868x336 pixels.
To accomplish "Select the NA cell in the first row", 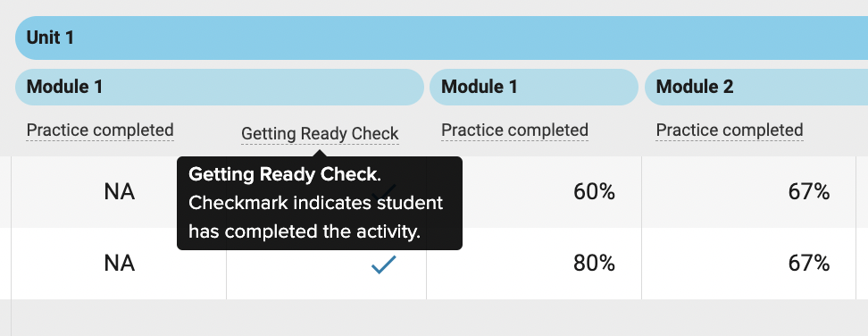I will coord(119,192).
